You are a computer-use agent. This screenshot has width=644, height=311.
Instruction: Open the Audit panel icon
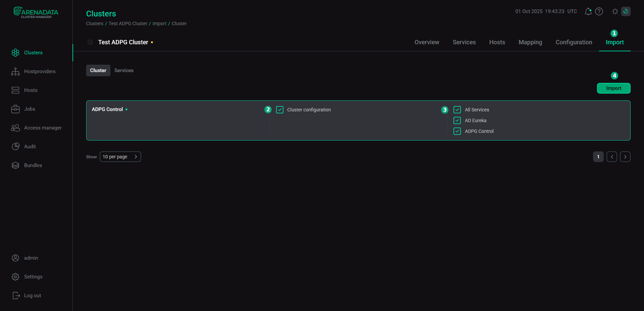[15, 147]
